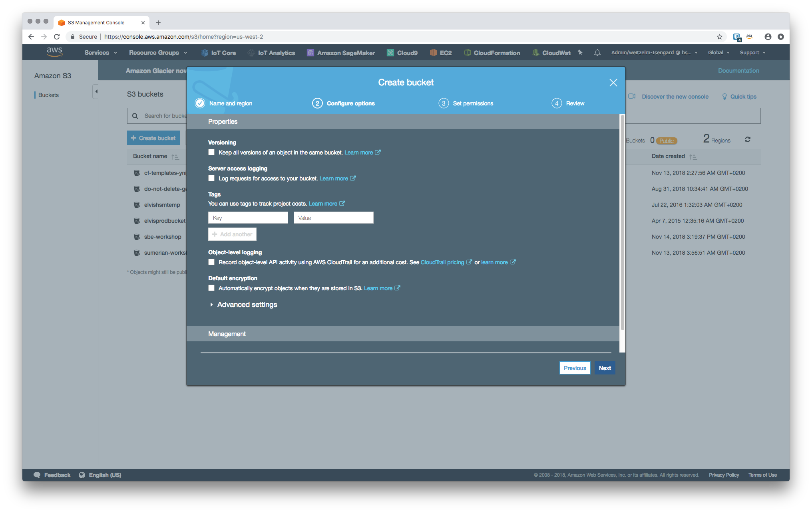Go back in browser history
Screen dimensions: 812x513
pyautogui.click(x=31, y=37)
